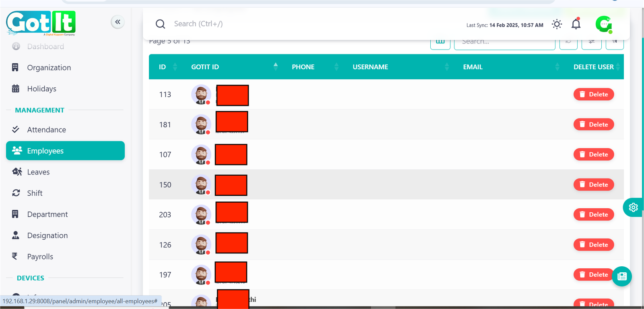Go to Holidays in sidebar
Viewport: 644px width, 309px height.
[41, 89]
